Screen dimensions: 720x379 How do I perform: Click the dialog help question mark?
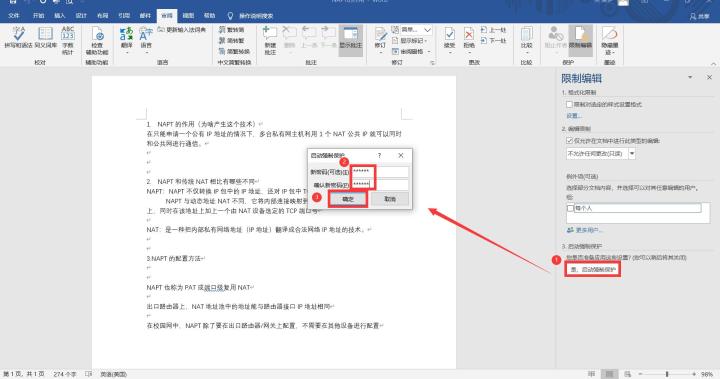(379, 155)
